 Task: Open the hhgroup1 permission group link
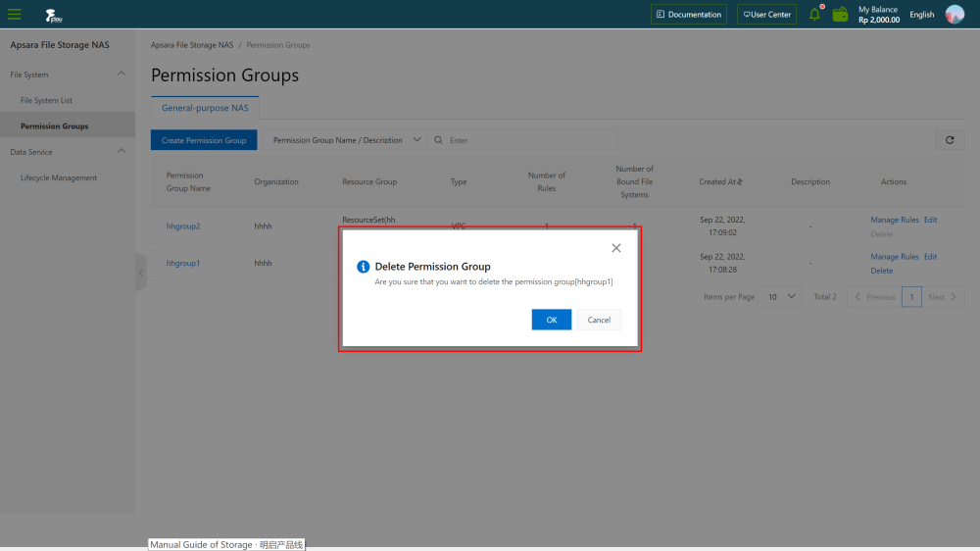[x=183, y=264]
